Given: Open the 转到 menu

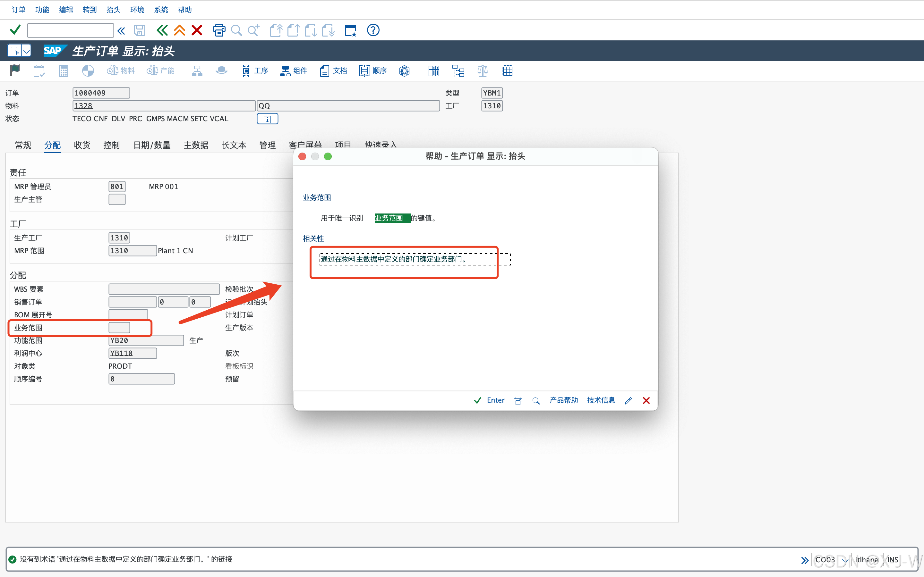Looking at the screenshot, I should point(89,10).
